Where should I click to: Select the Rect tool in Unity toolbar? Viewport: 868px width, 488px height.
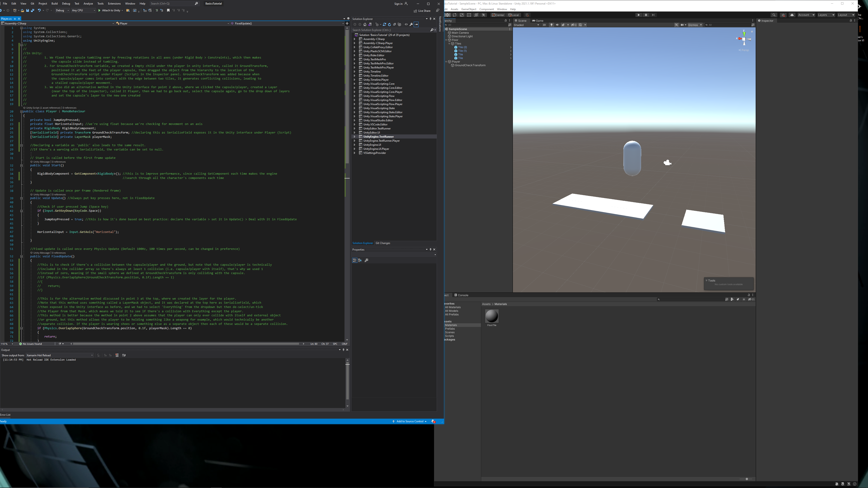pyautogui.click(x=469, y=15)
